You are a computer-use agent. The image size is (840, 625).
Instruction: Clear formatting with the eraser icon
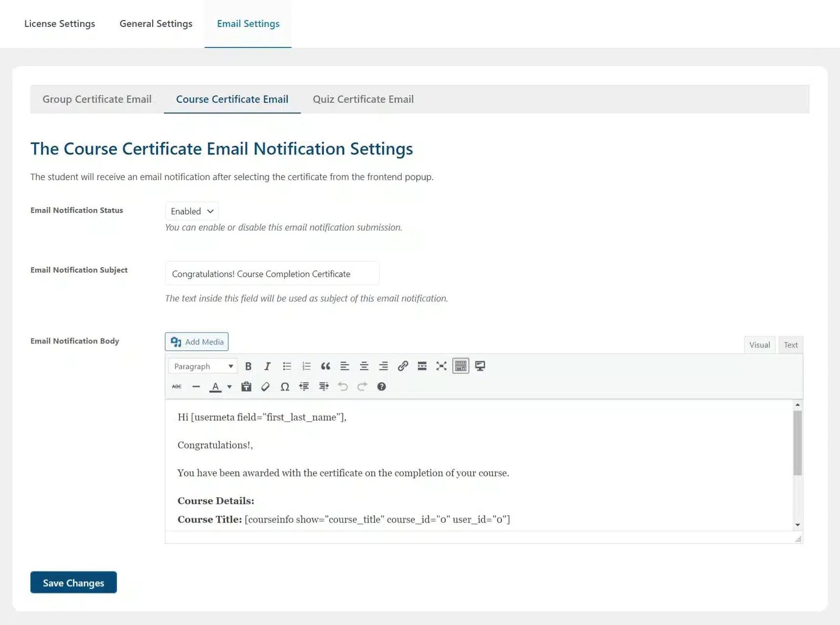tap(265, 387)
